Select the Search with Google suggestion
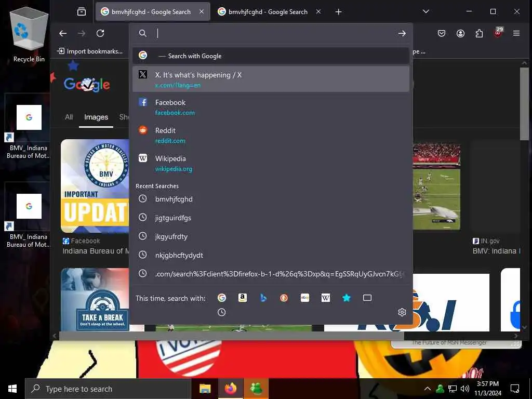Screen dimensions: 532x399 click(x=271, y=56)
